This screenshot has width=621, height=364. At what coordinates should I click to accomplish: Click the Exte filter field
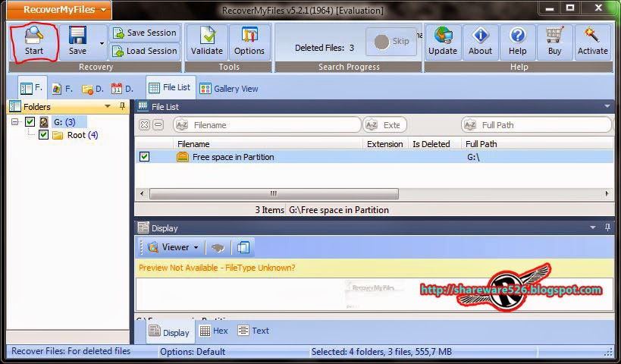point(384,125)
